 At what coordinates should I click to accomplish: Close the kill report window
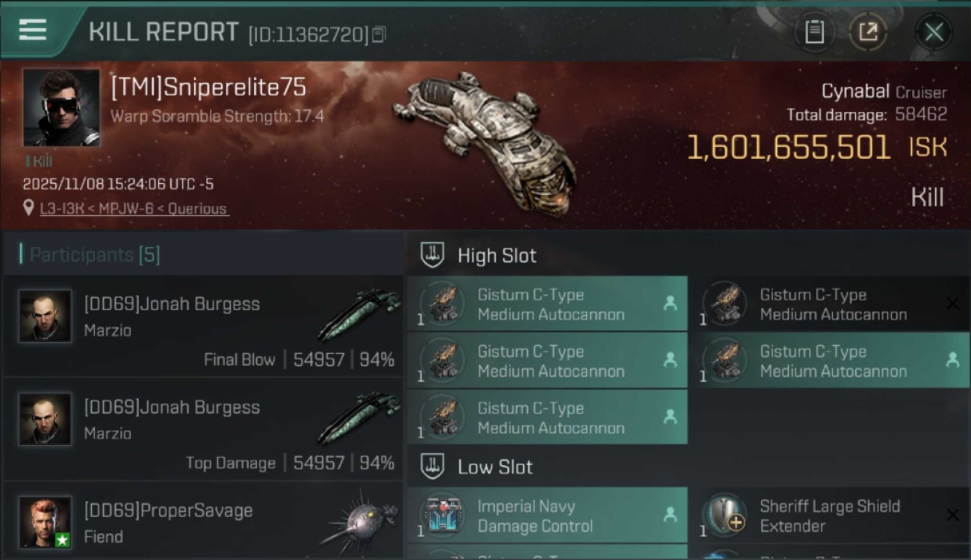click(x=934, y=32)
